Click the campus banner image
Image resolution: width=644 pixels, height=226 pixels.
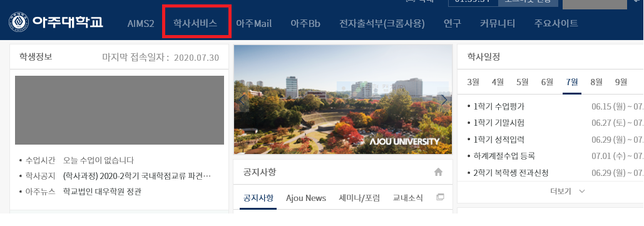(x=342, y=100)
